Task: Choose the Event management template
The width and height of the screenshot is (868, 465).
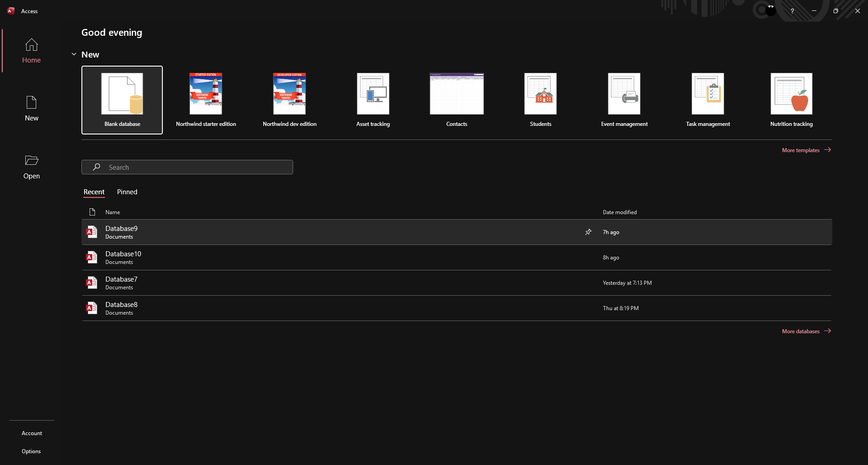Action: (x=624, y=100)
